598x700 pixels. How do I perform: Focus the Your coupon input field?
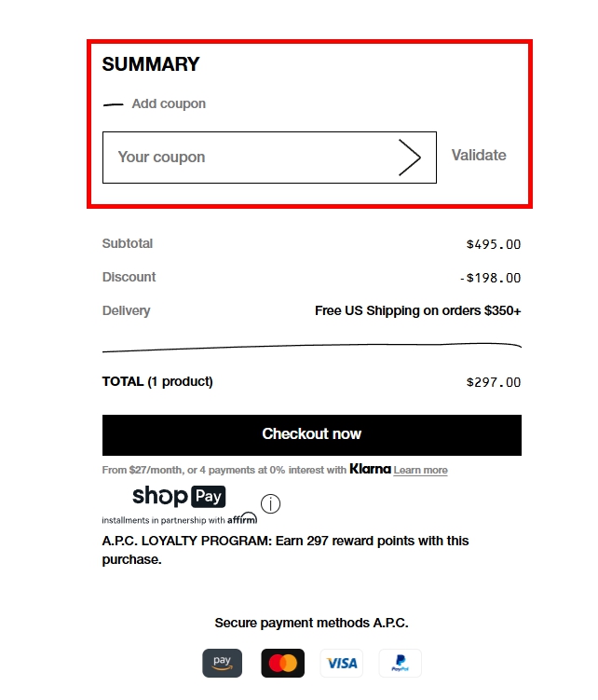click(247, 158)
